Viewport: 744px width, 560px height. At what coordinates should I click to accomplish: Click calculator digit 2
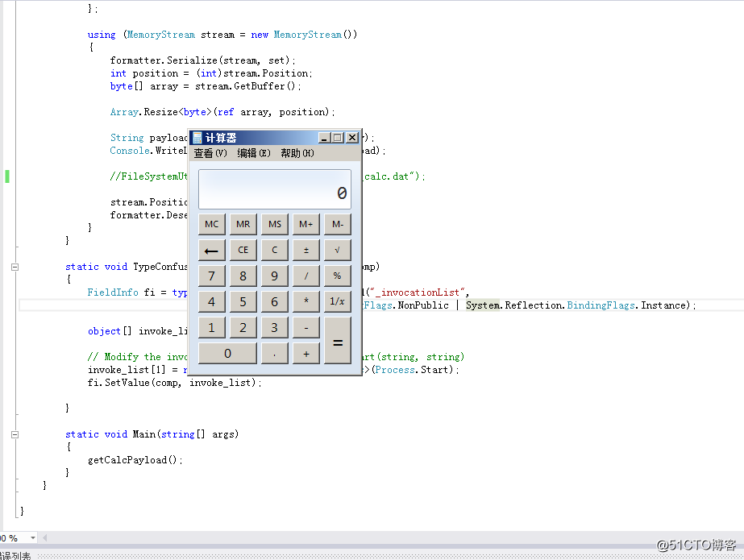[x=243, y=328]
